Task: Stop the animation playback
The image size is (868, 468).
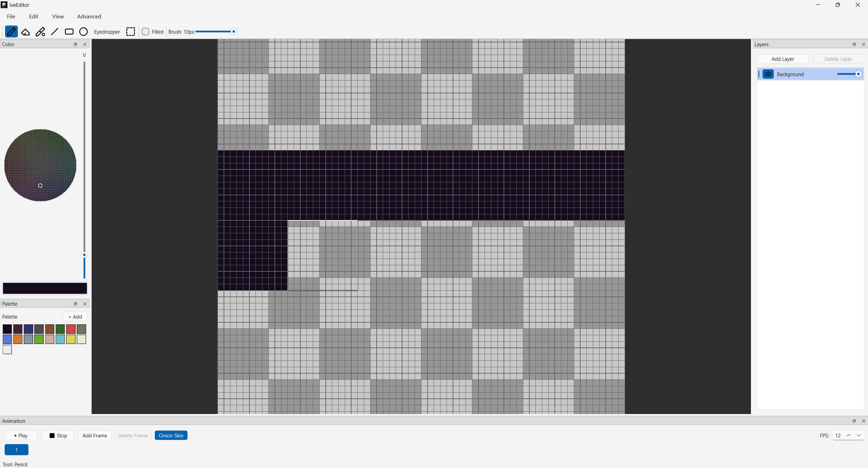Action: [58, 435]
